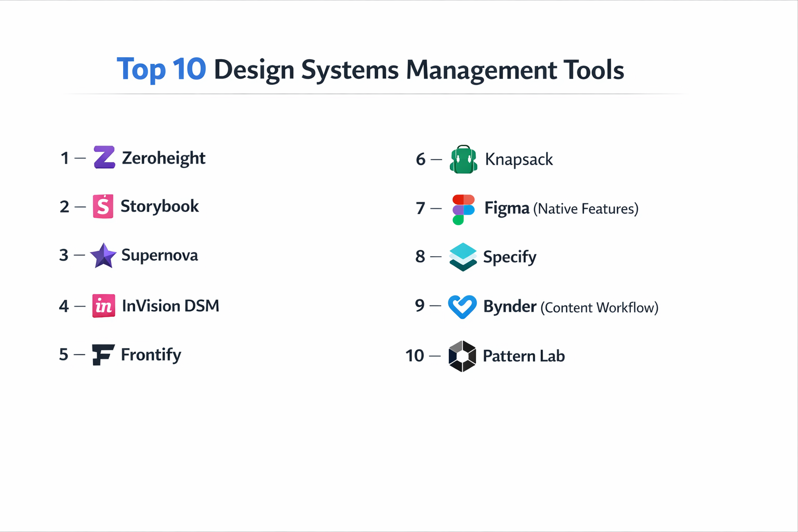This screenshot has width=798, height=532.
Task: Open the Zeroheight label link
Action: tap(163, 157)
